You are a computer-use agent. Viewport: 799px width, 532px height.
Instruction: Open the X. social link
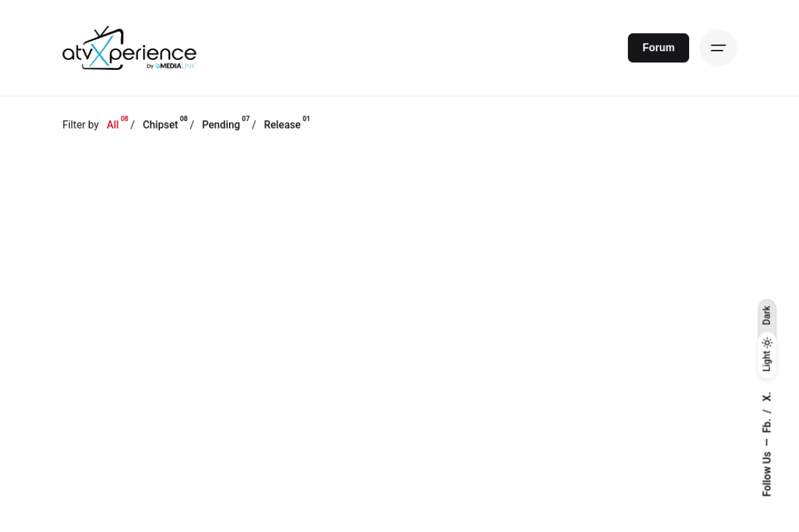pyautogui.click(x=767, y=397)
